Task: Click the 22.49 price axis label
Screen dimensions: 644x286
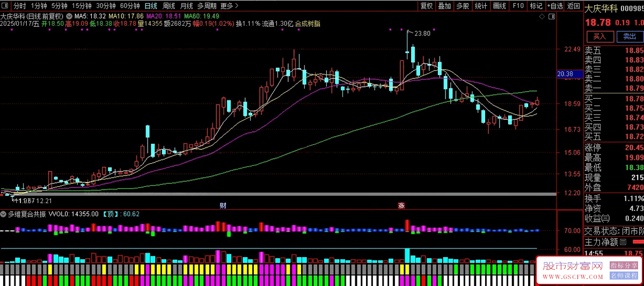Action: click(573, 49)
